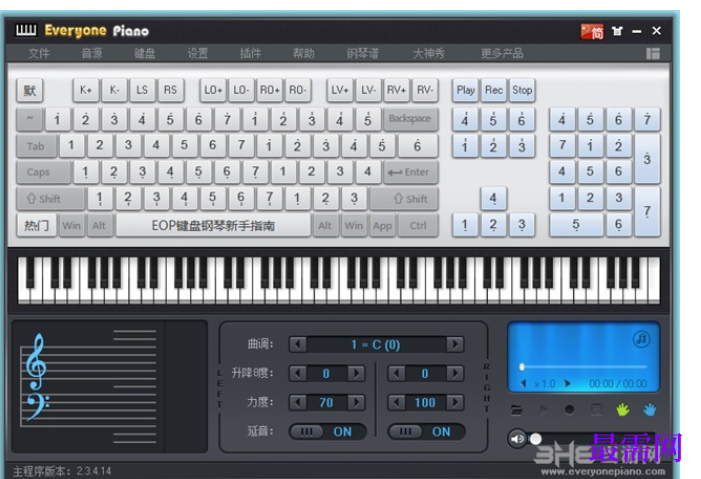Decrease right-hand 力度 value 100
The width and height of the screenshot is (701, 479).
(396, 403)
